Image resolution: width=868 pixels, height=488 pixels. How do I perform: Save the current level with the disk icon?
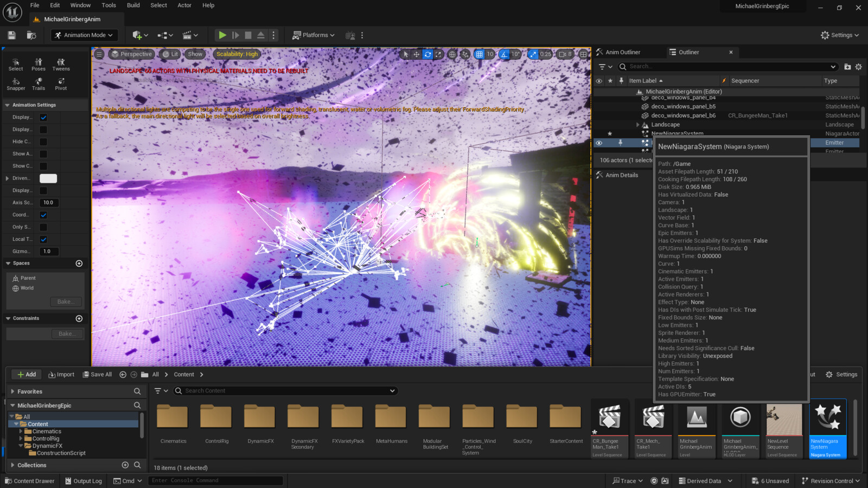pyautogui.click(x=11, y=35)
